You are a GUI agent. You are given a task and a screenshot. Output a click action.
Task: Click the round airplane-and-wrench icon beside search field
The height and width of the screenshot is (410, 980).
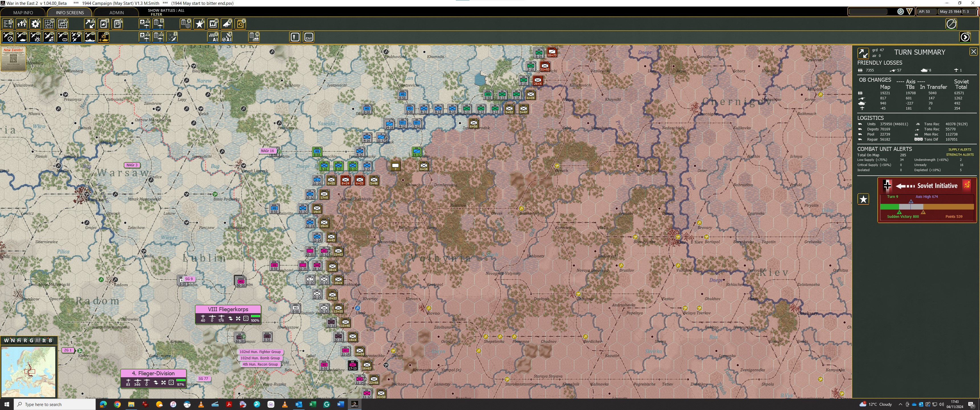tap(900, 11)
